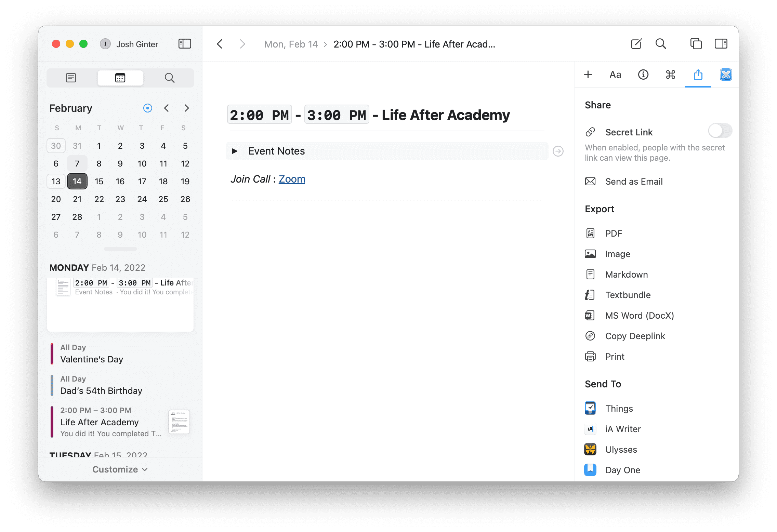Click Send as Email
Image resolution: width=777 pixels, height=532 pixels.
click(624, 182)
